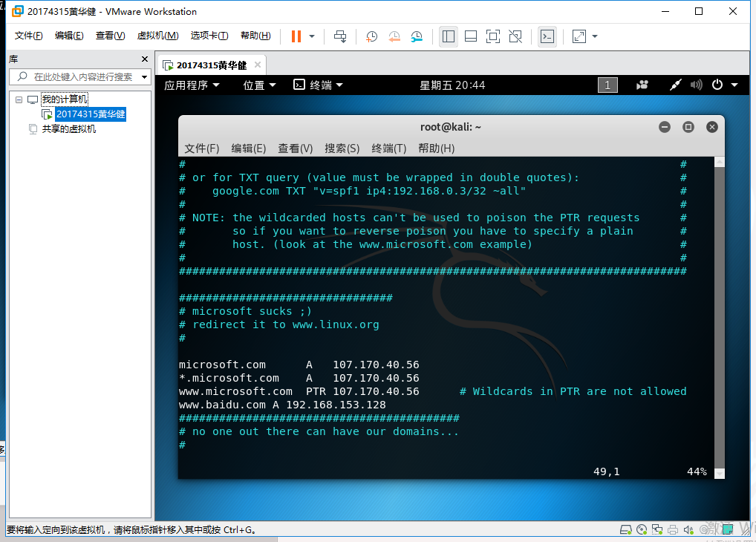Open the library search dropdown arrow
The image size is (756, 542).
(x=144, y=77)
